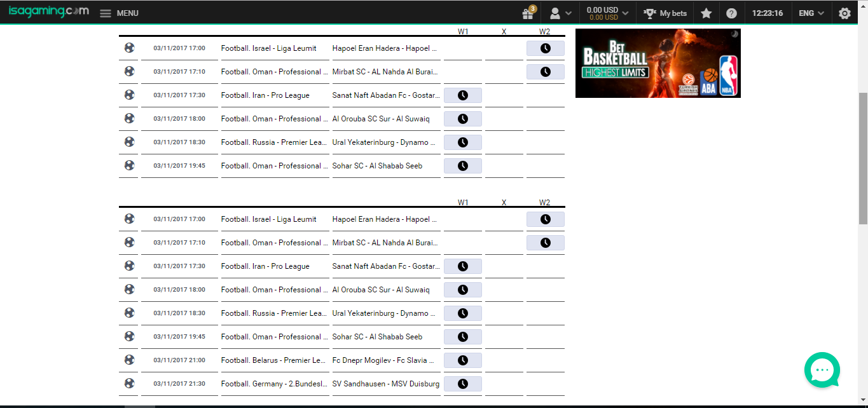Click the football icon next to SV Sandhausen match
868x408 pixels.
click(x=128, y=384)
